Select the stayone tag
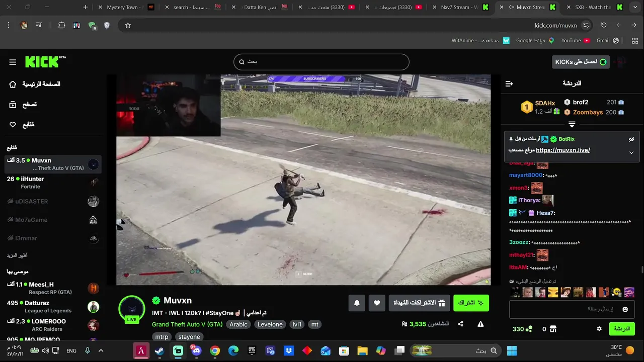644x362 pixels. coord(189,337)
